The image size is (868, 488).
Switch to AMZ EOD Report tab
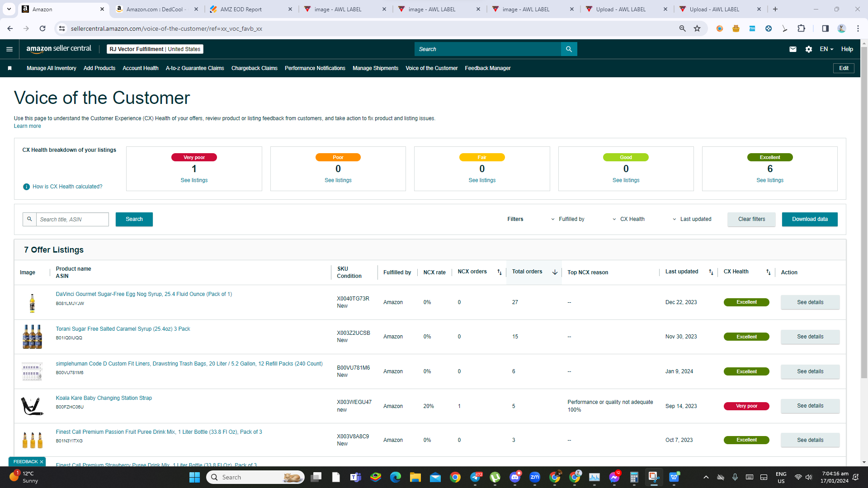point(251,9)
